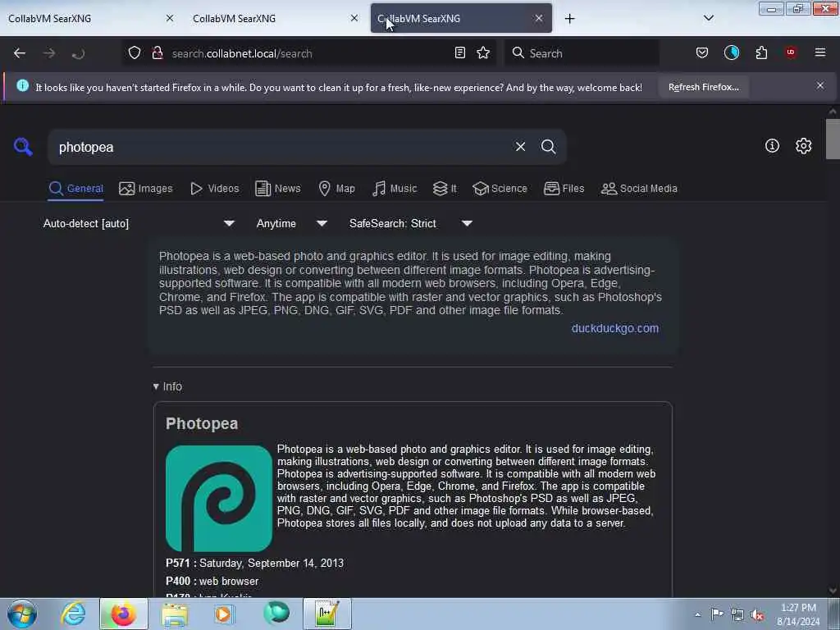Open the duckduckgo.com source link
The width and height of the screenshot is (840, 630).
[x=615, y=328]
